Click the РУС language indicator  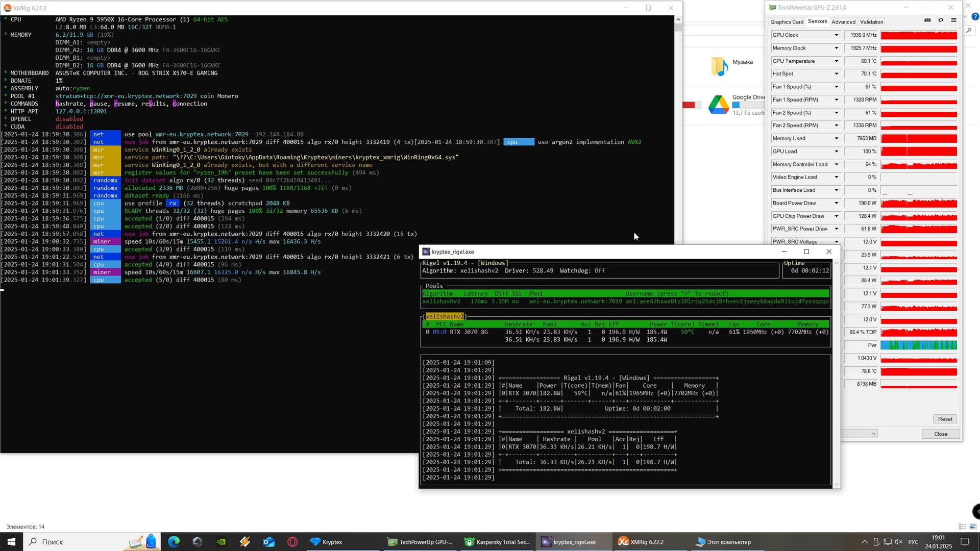tap(913, 542)
